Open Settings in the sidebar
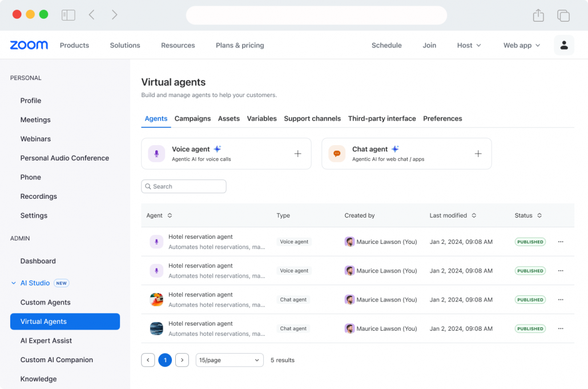 tap(34, 215)
